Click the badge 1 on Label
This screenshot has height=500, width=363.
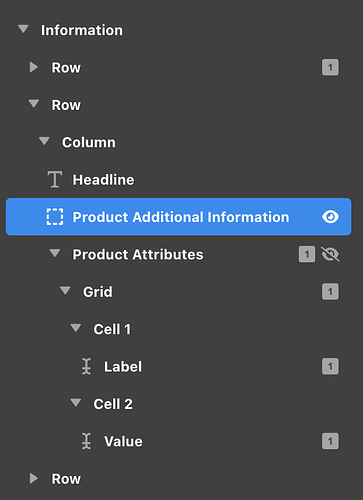(330, 366)
